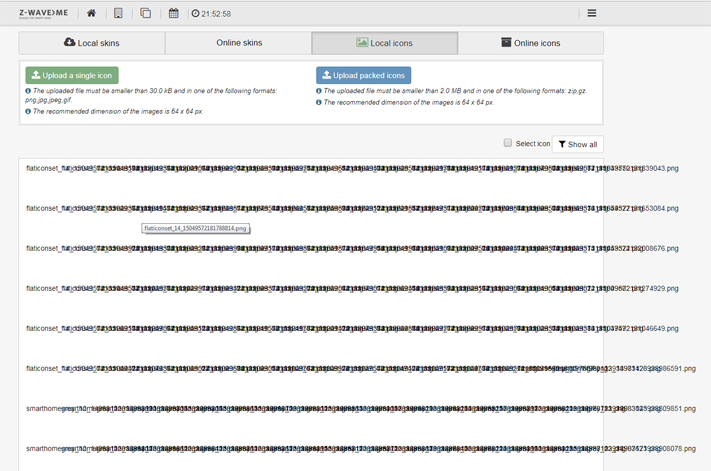The image size is (711, 471).
Task: Open the devices tablet icon
Action: click(x=118, y=13)
